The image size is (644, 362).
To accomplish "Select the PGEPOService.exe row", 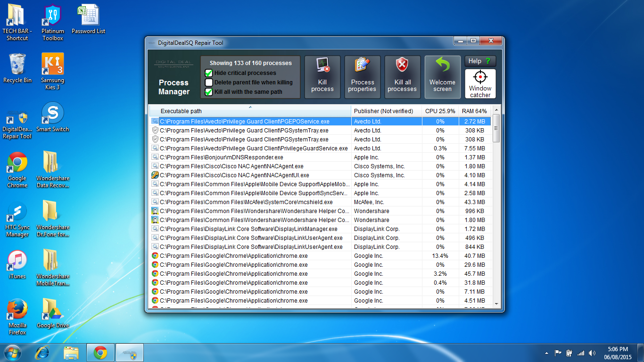I will pos(321,122).
